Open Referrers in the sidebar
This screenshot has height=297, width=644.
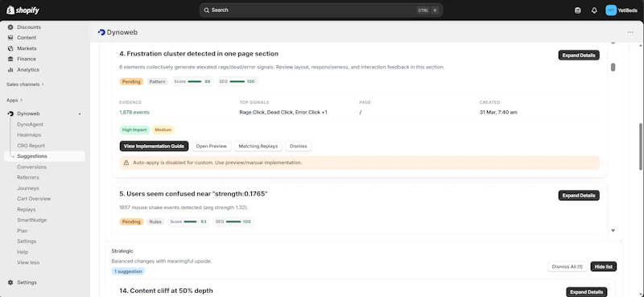28,177
